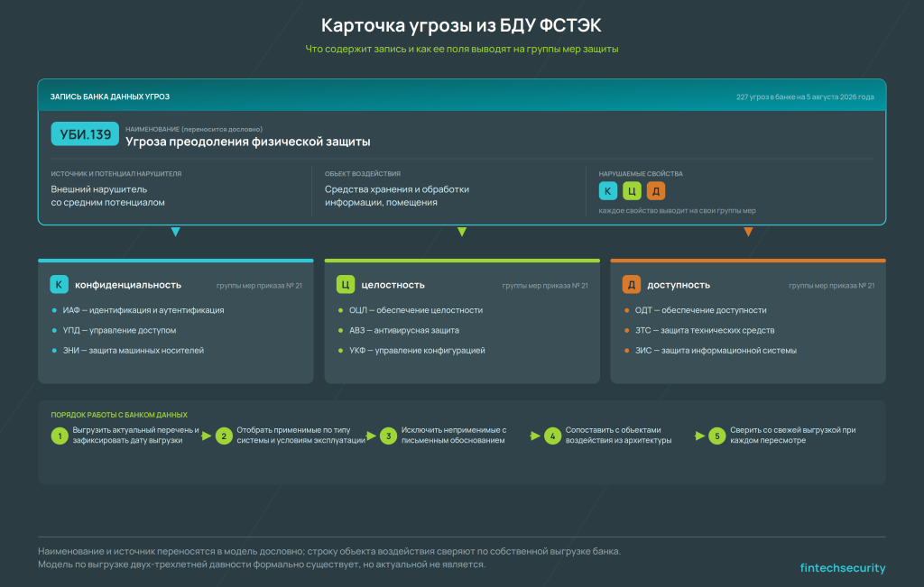Click step number 2 circle
Screen dimensions: 924x587
224,436
